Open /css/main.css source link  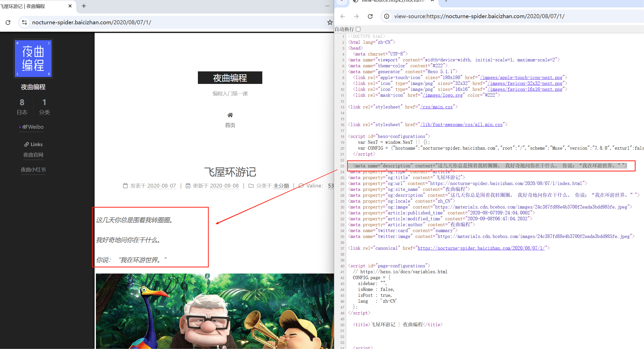436,107
